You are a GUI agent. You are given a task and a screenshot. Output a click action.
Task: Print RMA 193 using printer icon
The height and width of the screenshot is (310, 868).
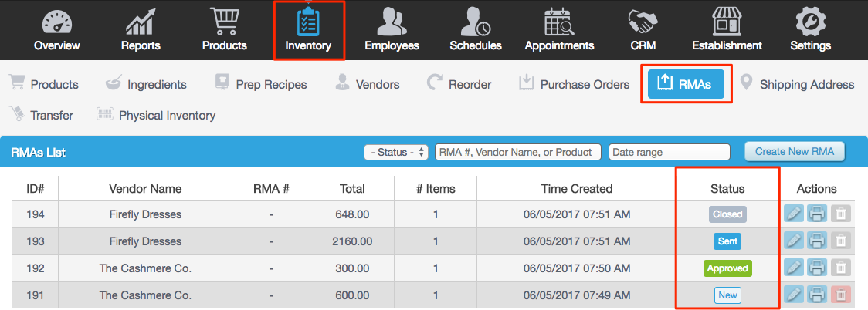point(817,241)
